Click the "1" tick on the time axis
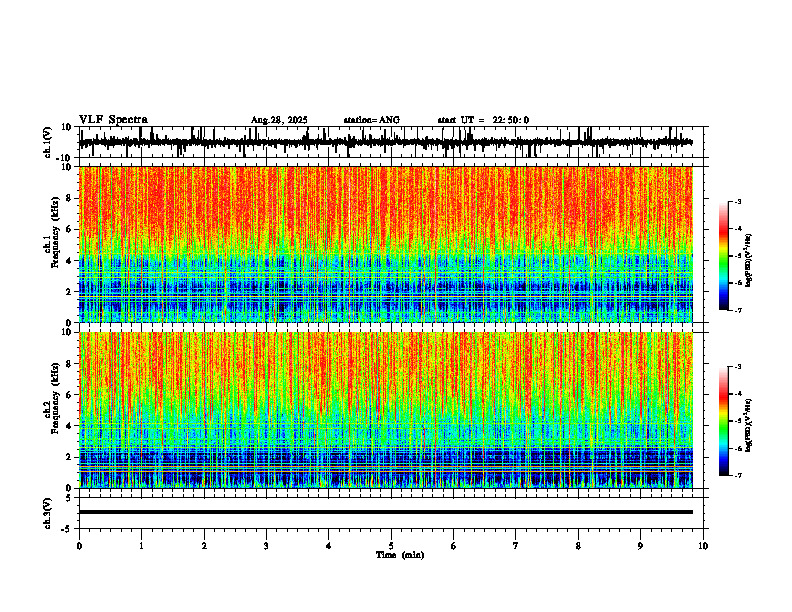This screenshot has width=792, height=612. coord(141,546)
